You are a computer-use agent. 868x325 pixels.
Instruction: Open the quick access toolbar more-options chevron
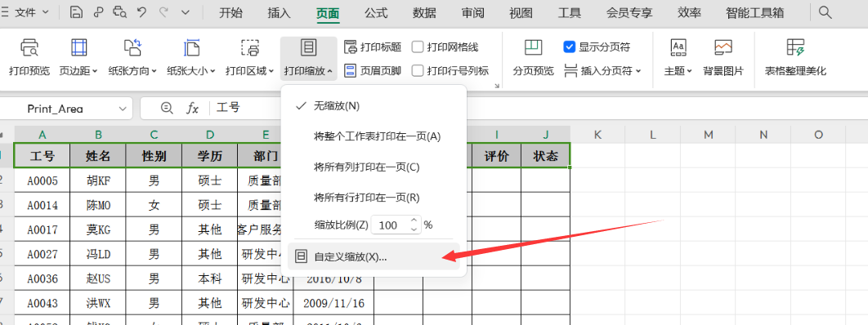pyautogui.click(x=186, y=12)
